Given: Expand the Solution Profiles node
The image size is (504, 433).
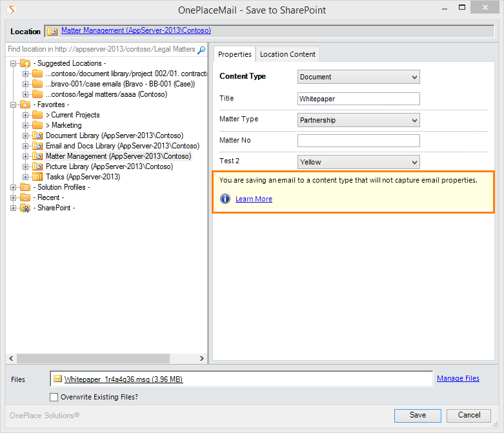Looking at the screenshot, I should [13, 187].
